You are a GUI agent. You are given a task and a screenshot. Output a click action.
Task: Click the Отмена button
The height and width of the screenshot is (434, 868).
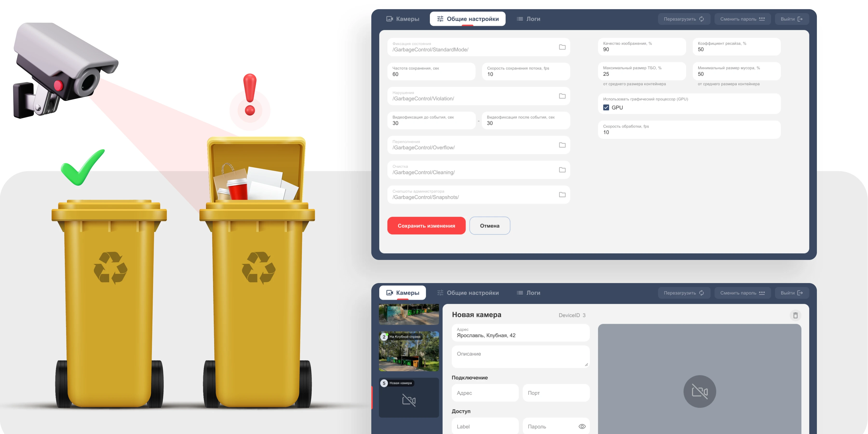pos(490,226)
